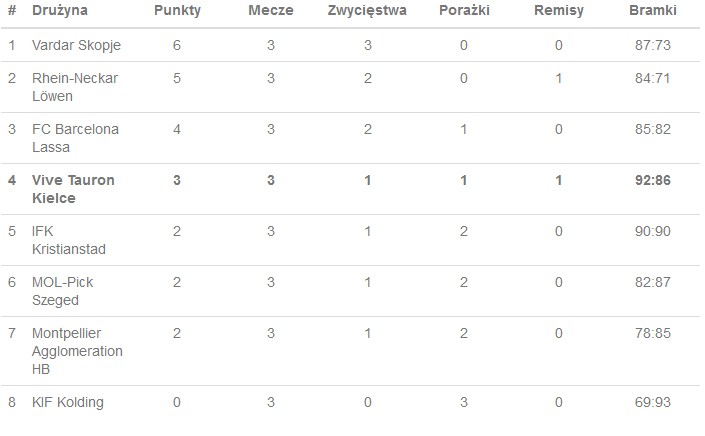
Task: Open the MOL-Pick Szeged team entry
Action: coord(62,291)
